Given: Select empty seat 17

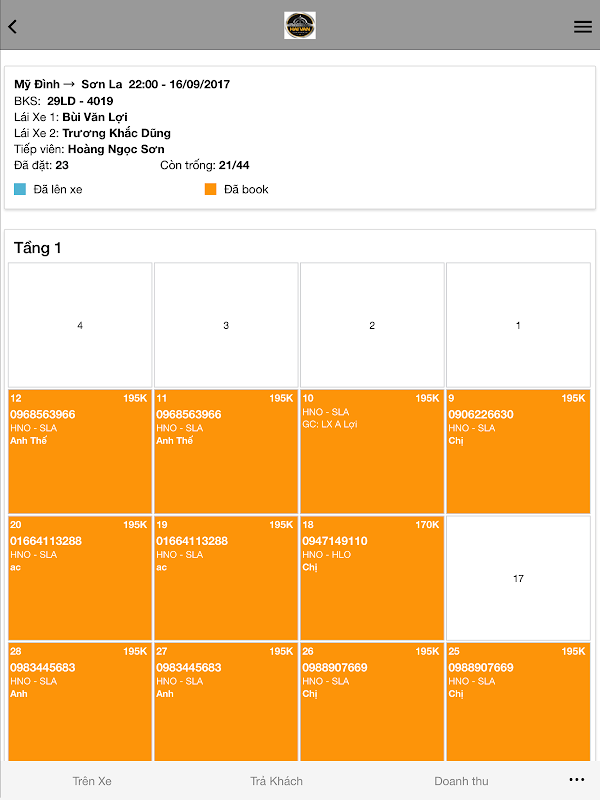Looking at the screenshot, I should coord(518,578).
